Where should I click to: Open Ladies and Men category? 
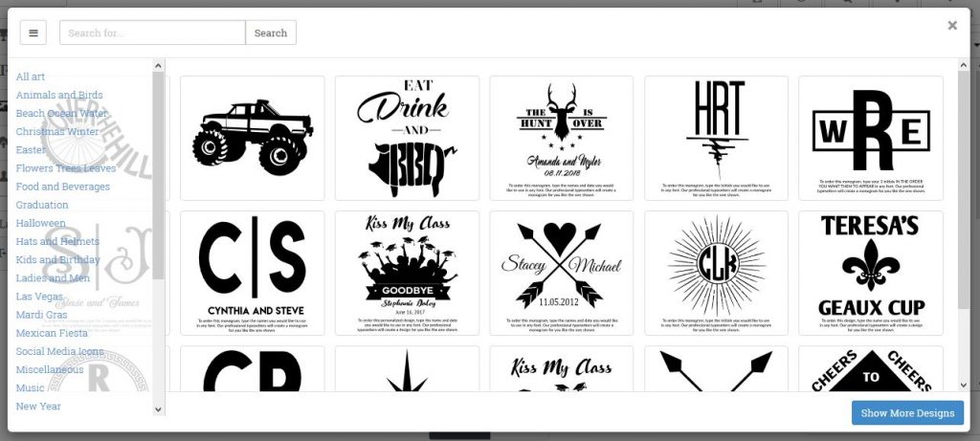53,278
